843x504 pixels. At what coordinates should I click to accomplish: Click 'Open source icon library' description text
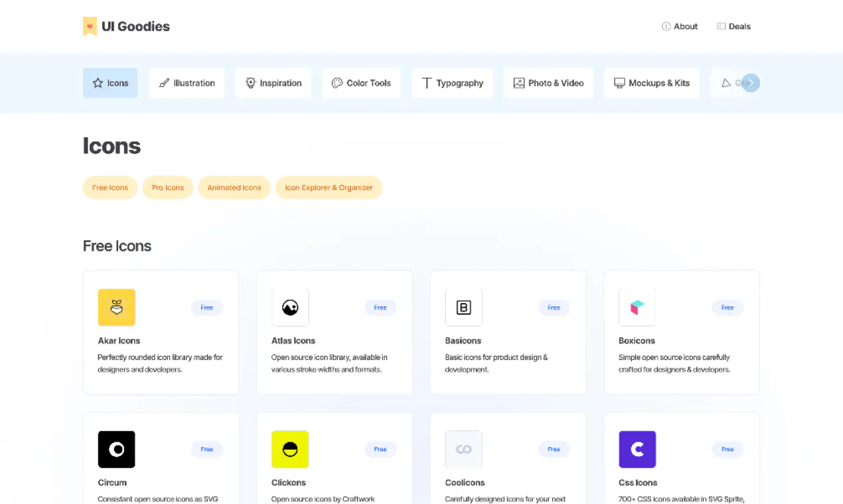(x=330, y=363)
